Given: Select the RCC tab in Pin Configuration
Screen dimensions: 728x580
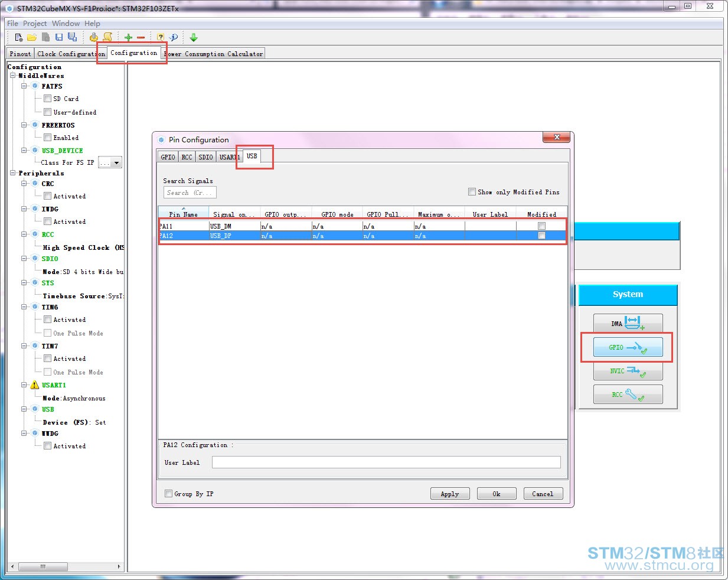Looking at the screenshot, I should click(187, 157).
